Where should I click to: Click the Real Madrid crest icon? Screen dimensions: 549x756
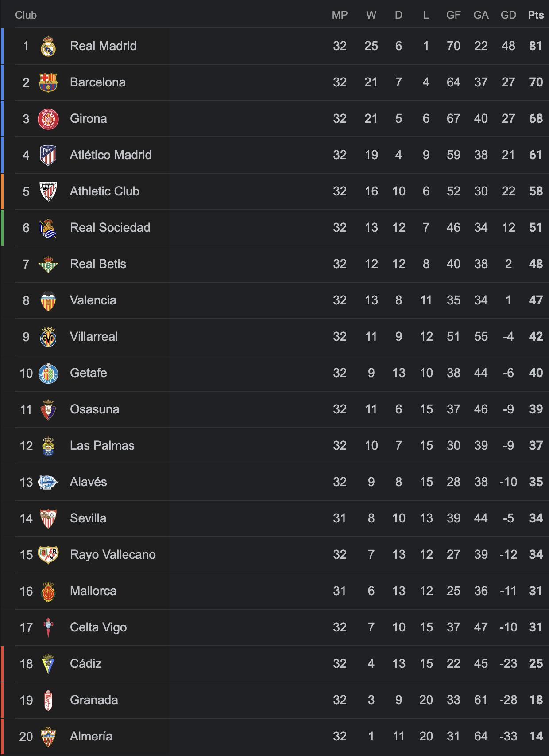pyautogui.click(x=48, y=46)
